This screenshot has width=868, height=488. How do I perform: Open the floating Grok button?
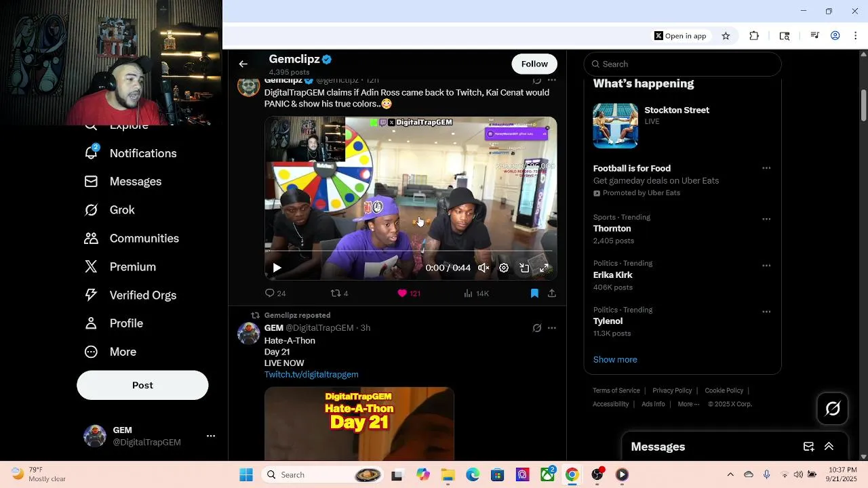tap(833, 409)
